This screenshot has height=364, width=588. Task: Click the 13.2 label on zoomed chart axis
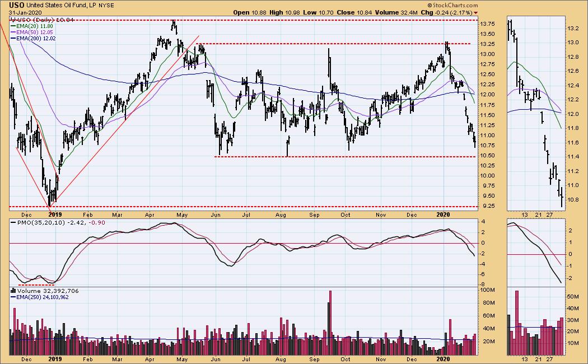click(573, 29)
